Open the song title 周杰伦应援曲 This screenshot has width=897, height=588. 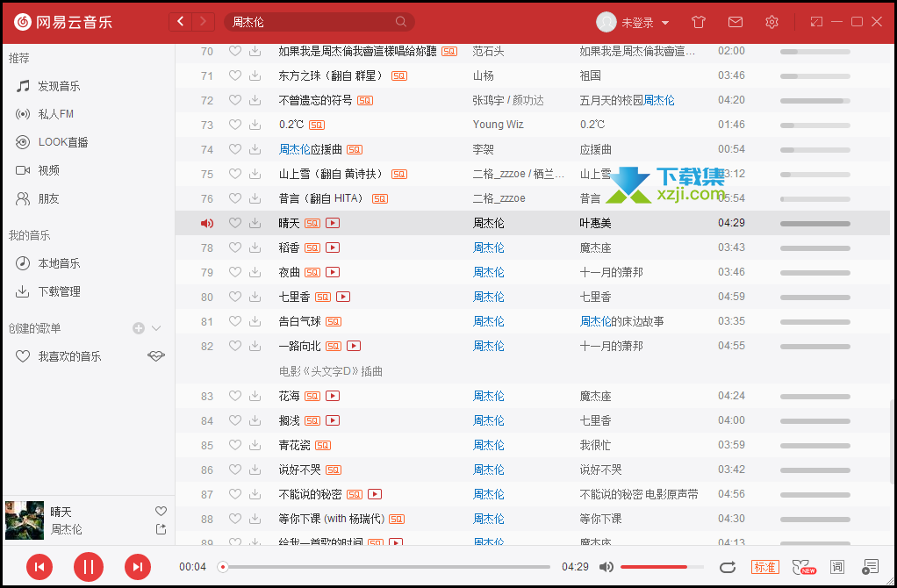(x=310, y=149)
